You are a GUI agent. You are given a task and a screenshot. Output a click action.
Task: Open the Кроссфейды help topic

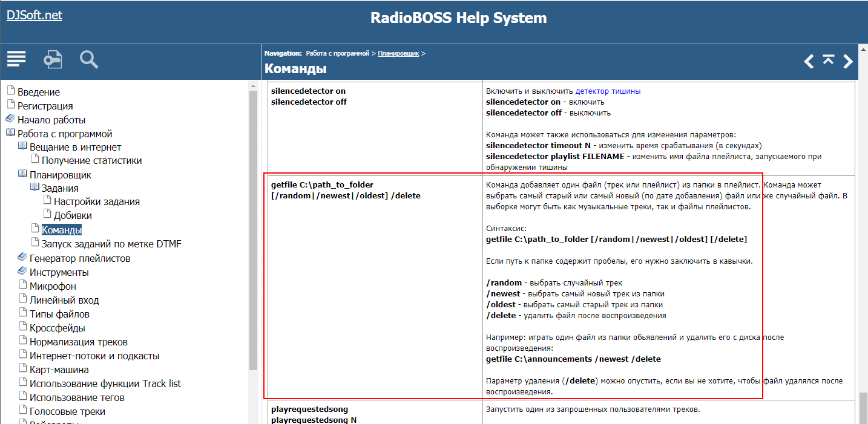click(x=57, y=328)
